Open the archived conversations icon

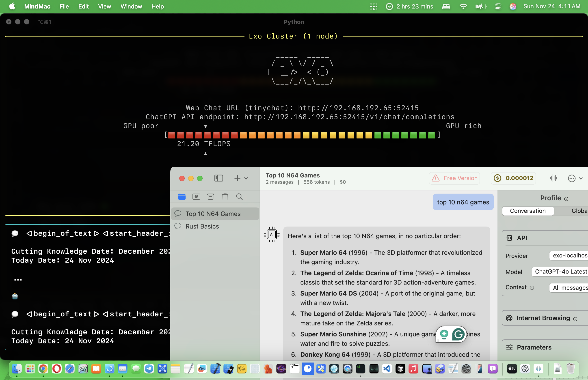(210, 196)
